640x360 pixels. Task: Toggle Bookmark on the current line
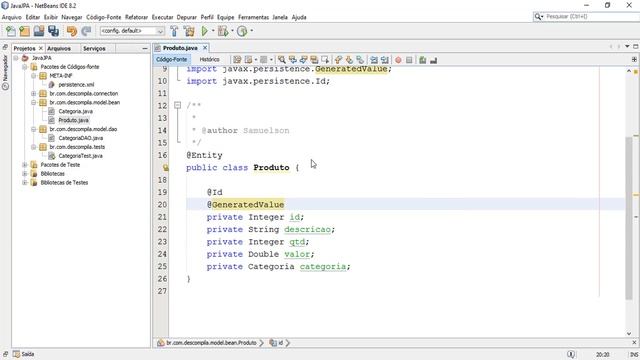click(x=360, y=60)
